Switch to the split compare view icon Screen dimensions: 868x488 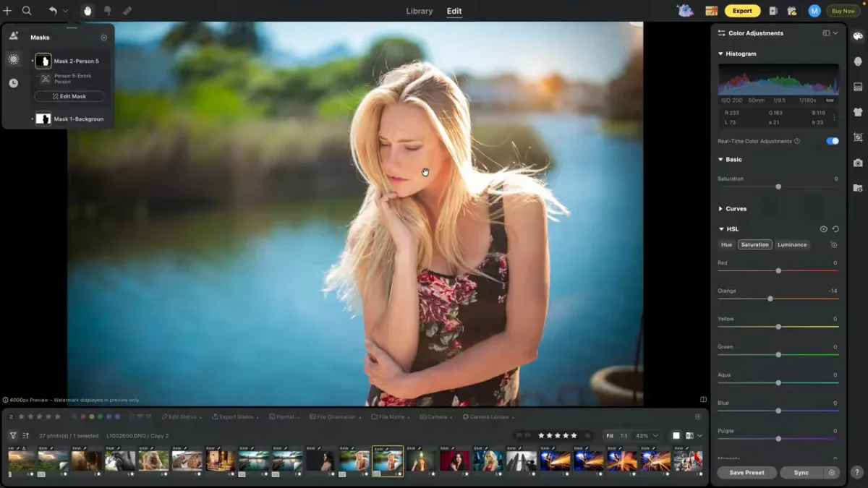[689, 436]
